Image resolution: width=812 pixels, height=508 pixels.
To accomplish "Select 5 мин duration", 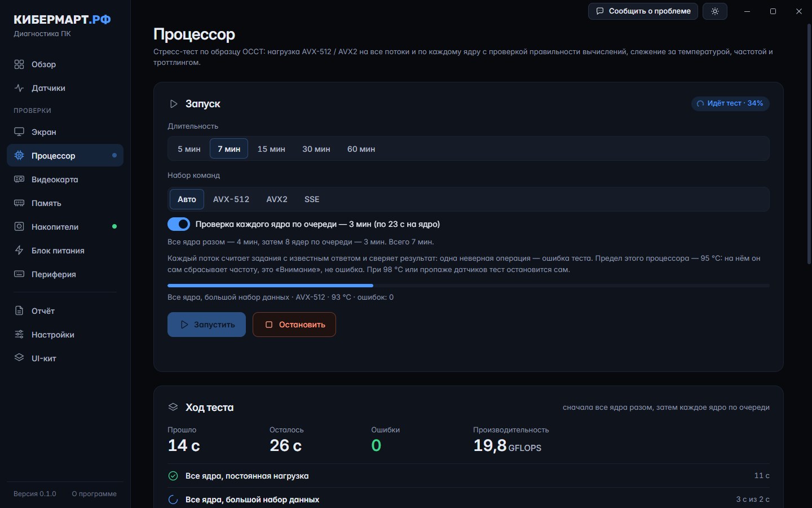I will [x=189, y=149].
